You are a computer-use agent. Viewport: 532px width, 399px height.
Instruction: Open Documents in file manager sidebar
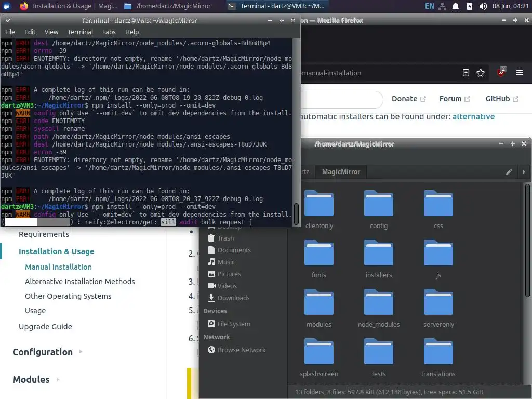click(229, 250)
